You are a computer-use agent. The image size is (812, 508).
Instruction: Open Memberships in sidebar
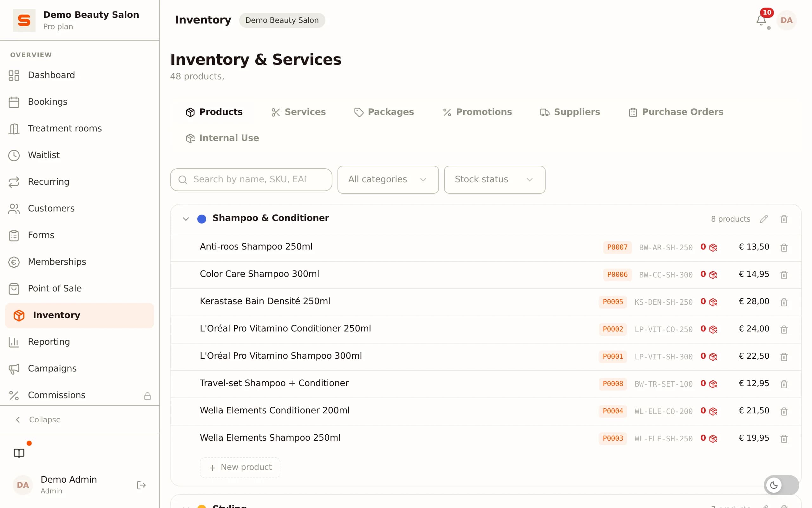[x=80, y=262]
